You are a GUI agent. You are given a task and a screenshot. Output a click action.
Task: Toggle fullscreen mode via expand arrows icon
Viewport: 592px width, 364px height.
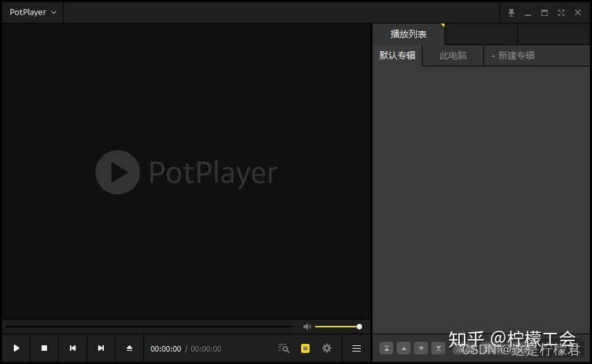(x=561, y=13)
